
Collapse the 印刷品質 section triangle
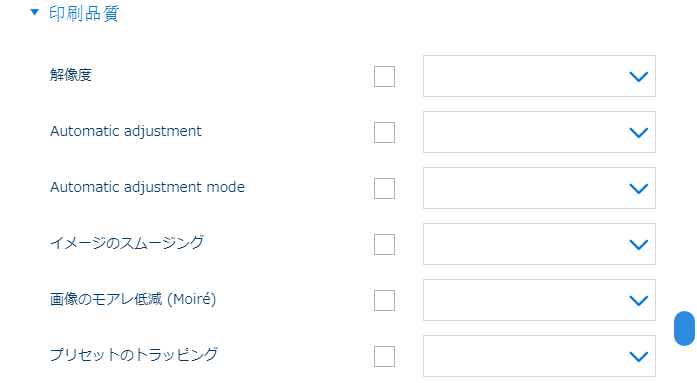(x=34, y=12)
